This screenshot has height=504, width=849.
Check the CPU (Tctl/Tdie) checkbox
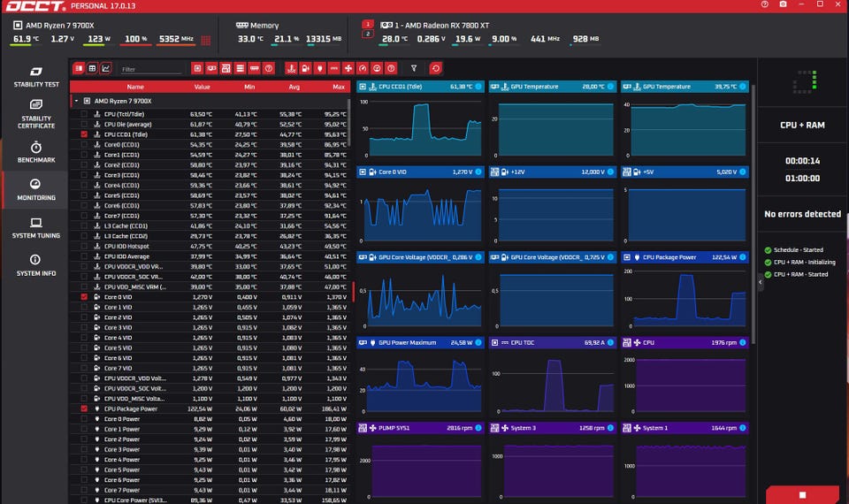(84, 114)
